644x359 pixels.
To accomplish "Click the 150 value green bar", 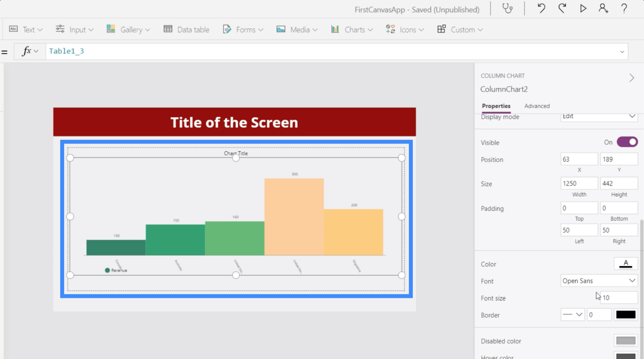I will click(175, 240).
